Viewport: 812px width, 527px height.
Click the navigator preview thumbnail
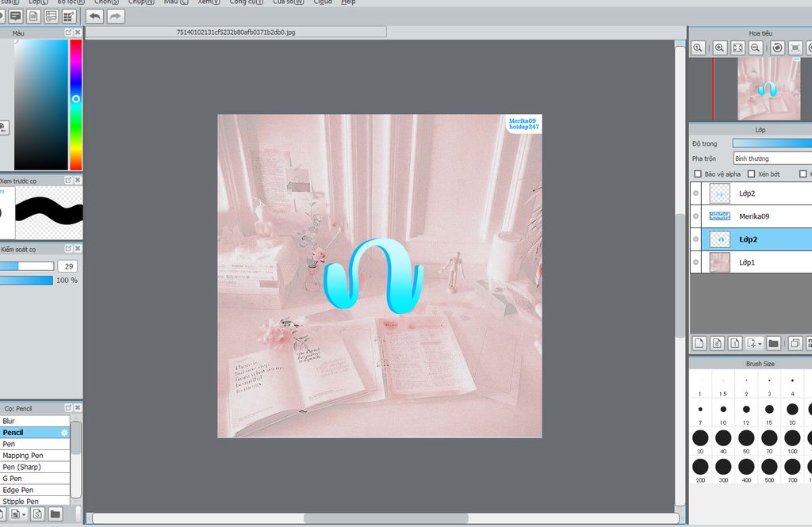[769, 89]
